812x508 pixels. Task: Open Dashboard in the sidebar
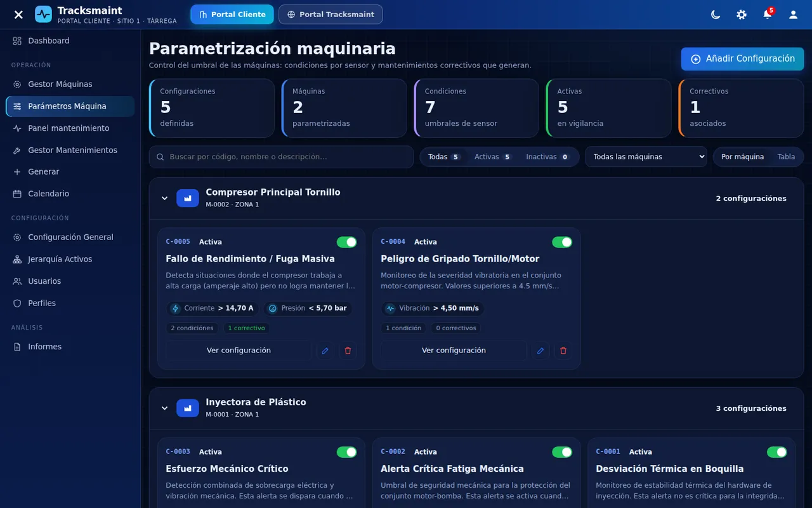tap(70, 41)
